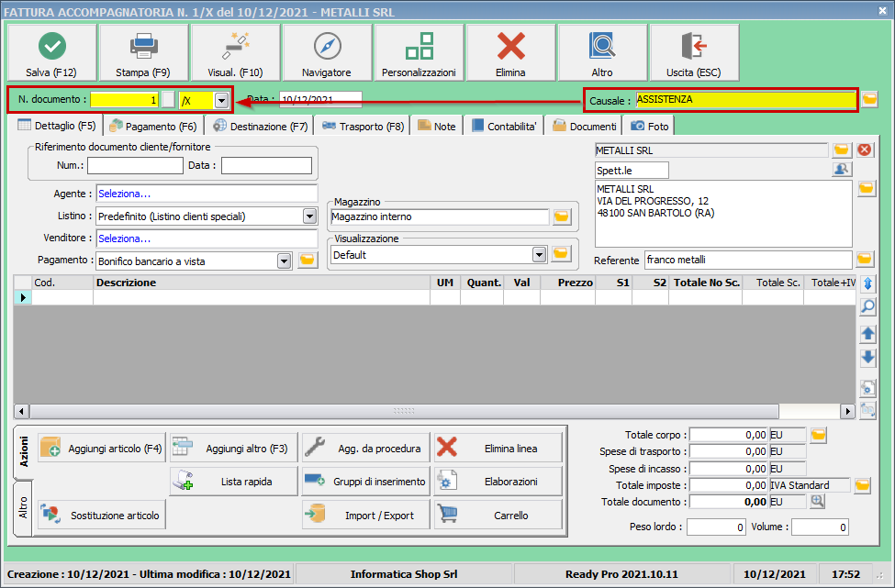Open folder icon beside Totale corpo
The image size is (895, 588).
[819, 435]
